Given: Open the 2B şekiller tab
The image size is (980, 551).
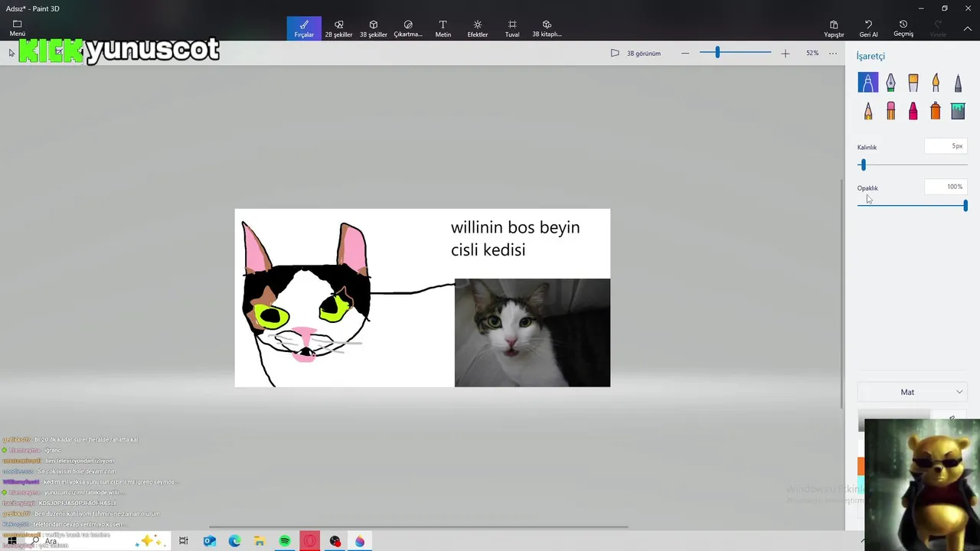Looking at the screenshot, I should coord(338,28).
